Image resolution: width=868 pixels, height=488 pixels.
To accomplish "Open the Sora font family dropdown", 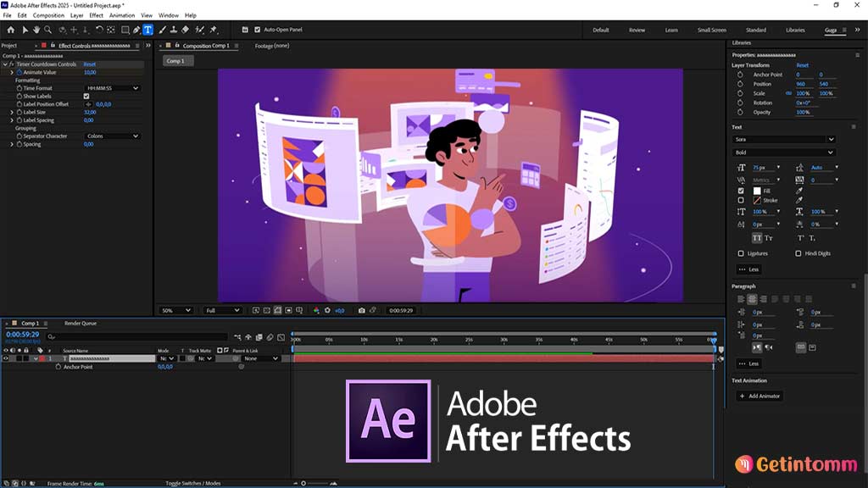I will (x=784, y=140).
